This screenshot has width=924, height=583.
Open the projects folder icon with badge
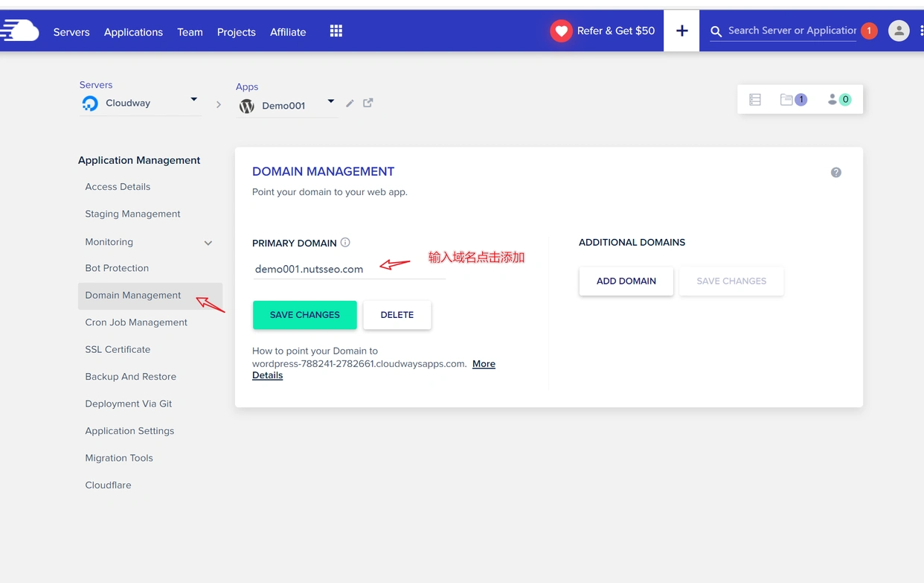pos(792,100)
